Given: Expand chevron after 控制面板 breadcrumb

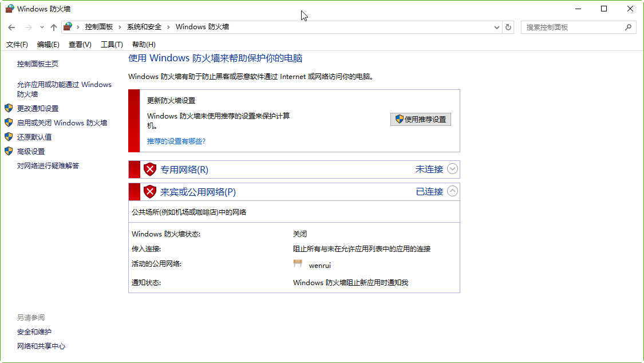Looking at the screenshot, I should (120, 27).
